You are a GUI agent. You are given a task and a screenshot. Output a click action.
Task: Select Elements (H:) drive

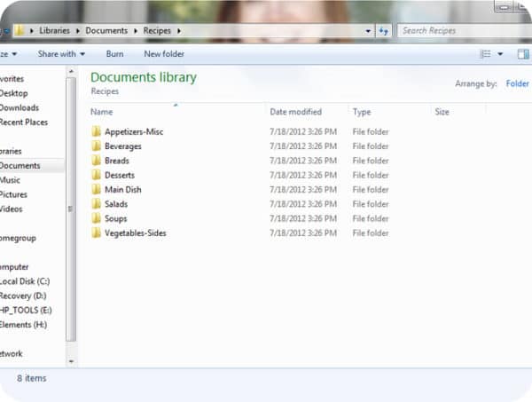click(23, 325)
